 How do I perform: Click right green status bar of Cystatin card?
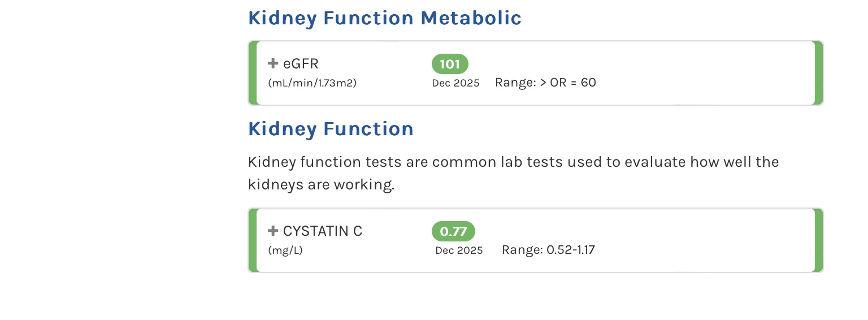[x=819, y=240]
